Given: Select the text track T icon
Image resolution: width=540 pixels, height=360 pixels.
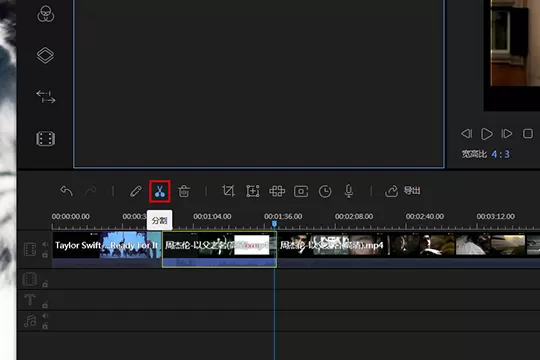Looking at the screenshot, I should click(30, 300).
